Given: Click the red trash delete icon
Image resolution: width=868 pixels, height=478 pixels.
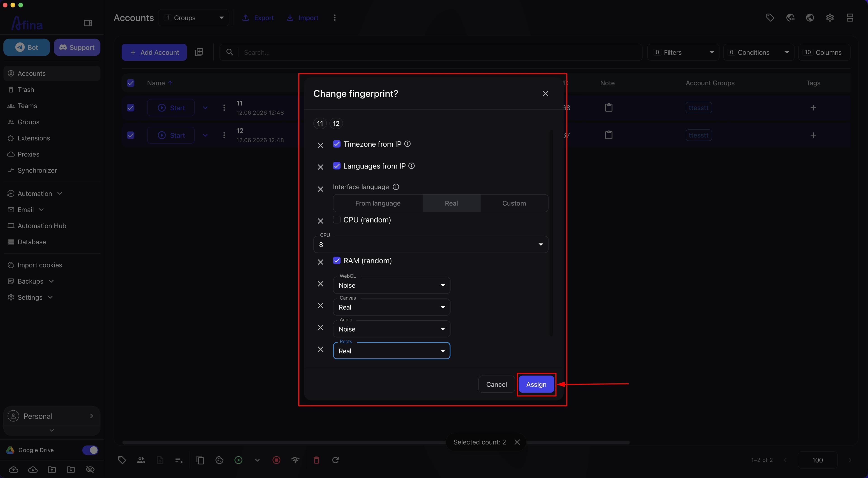Looking at the screenshot, I should [316, 460].
